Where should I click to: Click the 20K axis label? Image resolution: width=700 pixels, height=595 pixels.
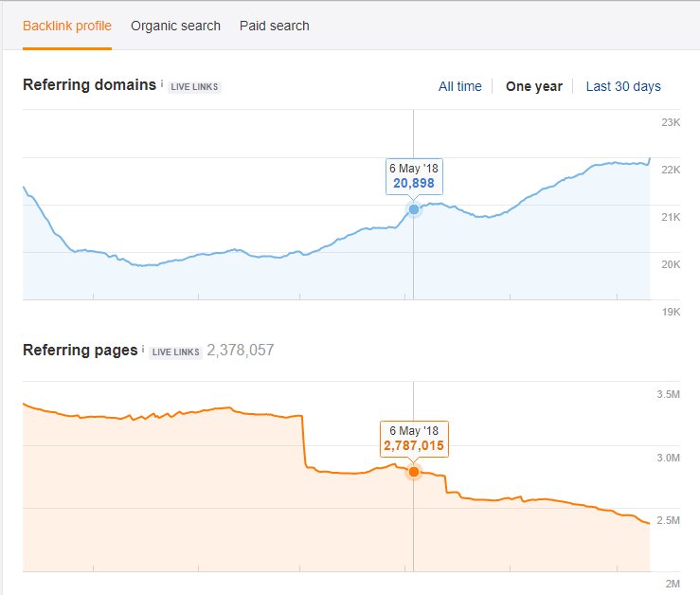click(671, 264)
